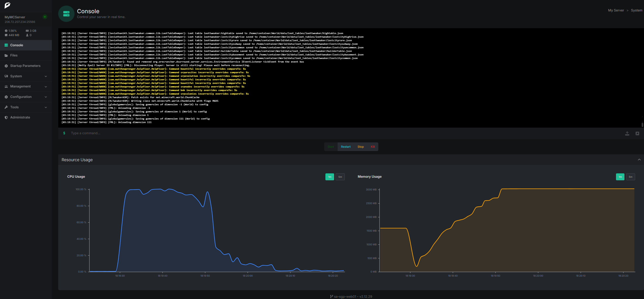
Task: Collapse the Resource Usage panel
Action: pos(640,160)
